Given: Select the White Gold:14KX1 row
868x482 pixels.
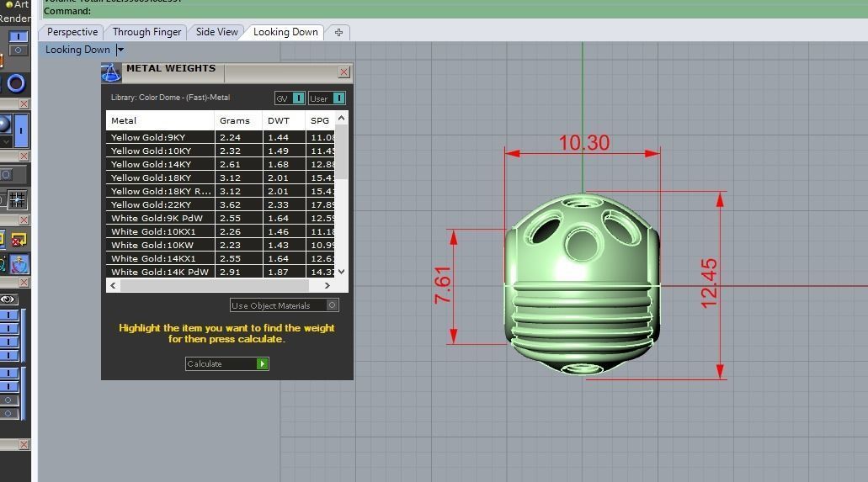Looking at the screenshot, I should click(x=221, y=258).
